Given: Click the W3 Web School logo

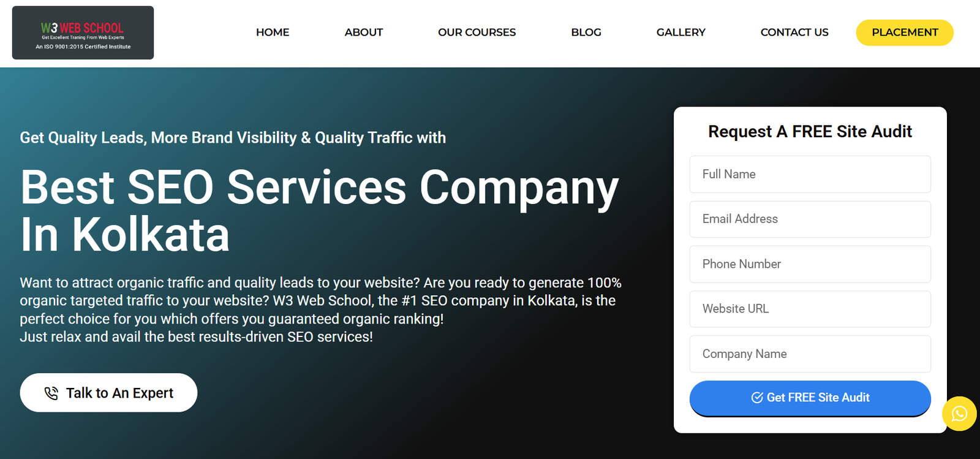Looking at the screenshot, I should click(83, 33).
